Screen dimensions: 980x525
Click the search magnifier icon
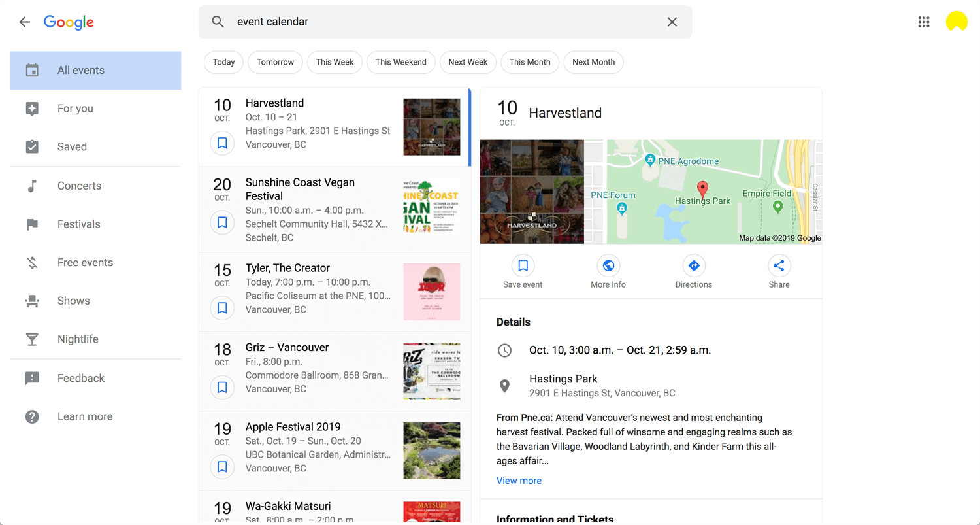(x=218, y=22)
